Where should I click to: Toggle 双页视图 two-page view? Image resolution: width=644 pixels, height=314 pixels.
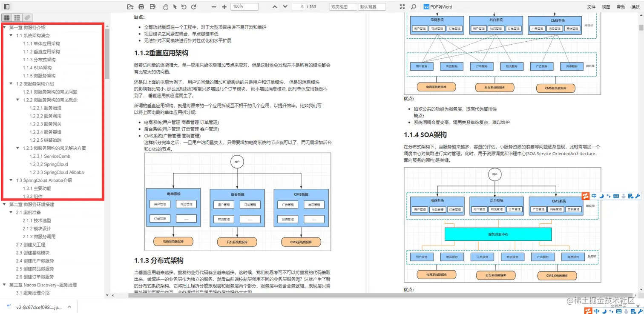point(342,6)
